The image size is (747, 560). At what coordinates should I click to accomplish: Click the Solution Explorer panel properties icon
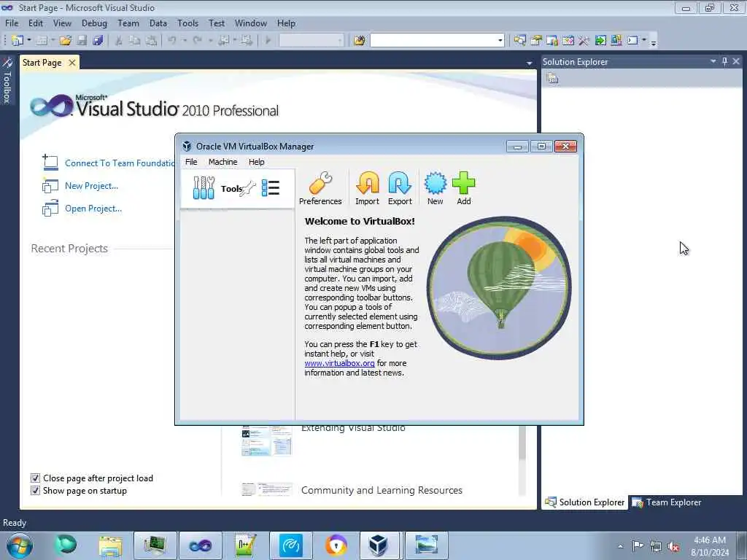pyautogui.click(x=552, y=78)
